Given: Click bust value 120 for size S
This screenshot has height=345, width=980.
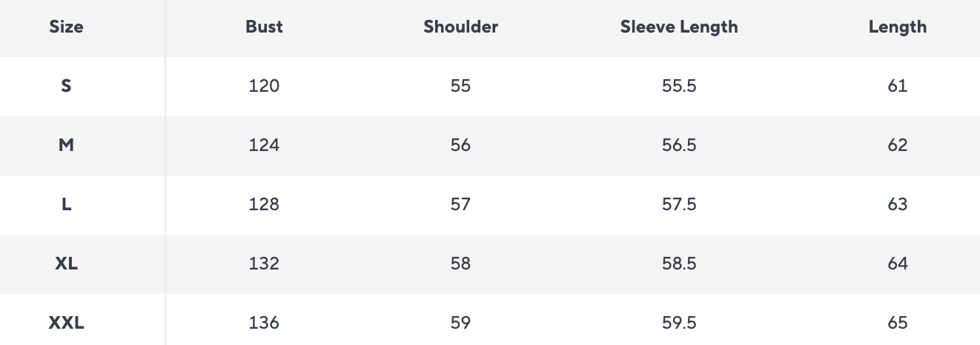Looking at the screenshot, I should click(x=264, y=86).
